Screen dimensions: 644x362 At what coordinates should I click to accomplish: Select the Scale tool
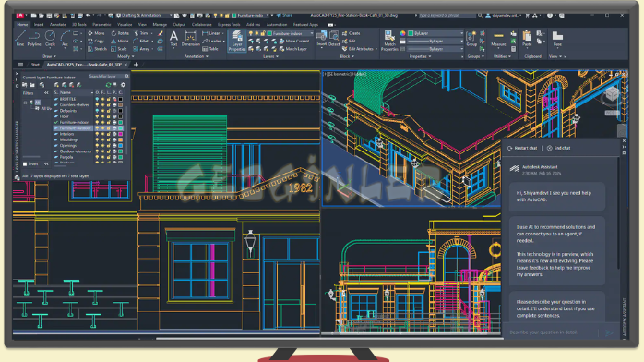point(119,49)
